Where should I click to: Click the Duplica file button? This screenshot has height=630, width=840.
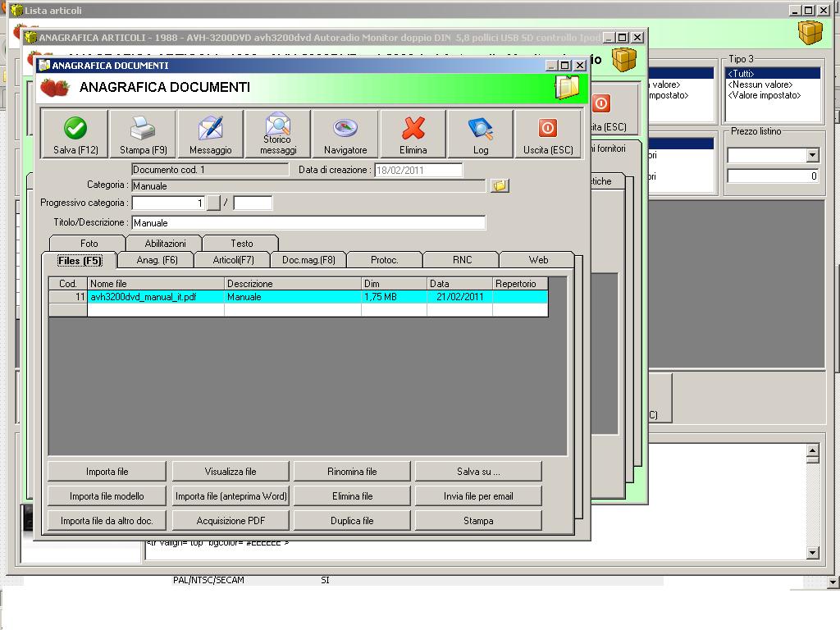pyautogui.click(x=352, y=521)
